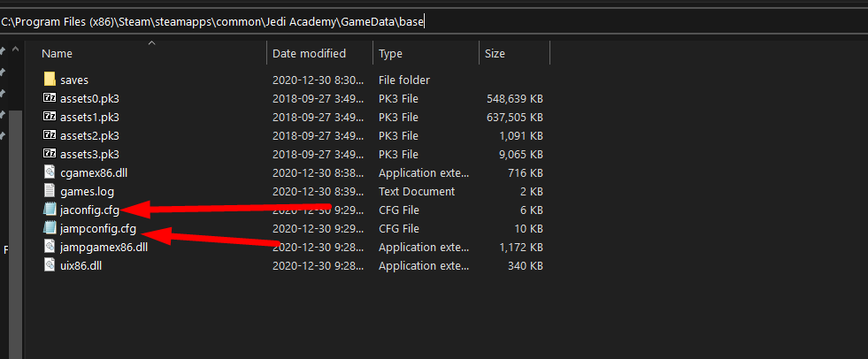868x359 pixels.
Task: Click the first pinned item pin icon
Action: pos(4,50)
